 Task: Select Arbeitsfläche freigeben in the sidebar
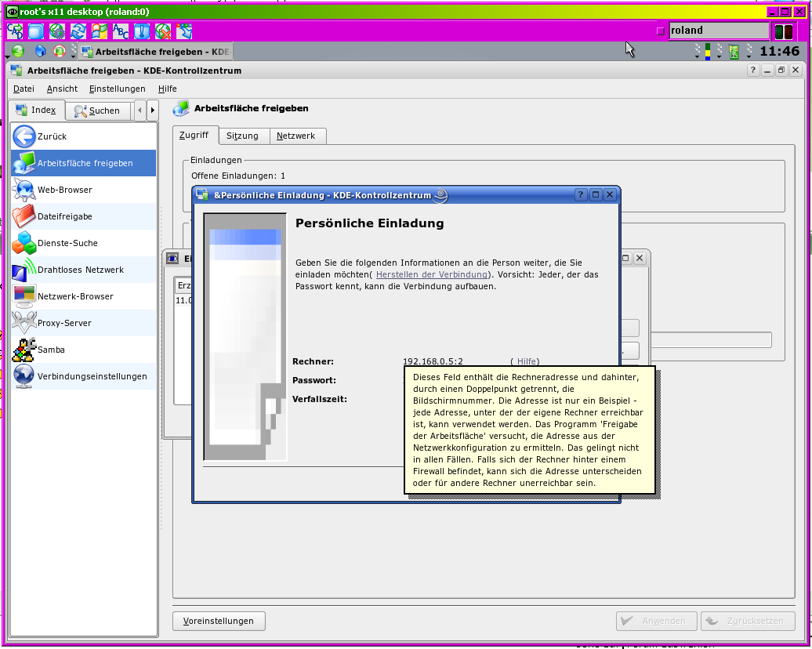pyautogui.click(x=83, y=163)
